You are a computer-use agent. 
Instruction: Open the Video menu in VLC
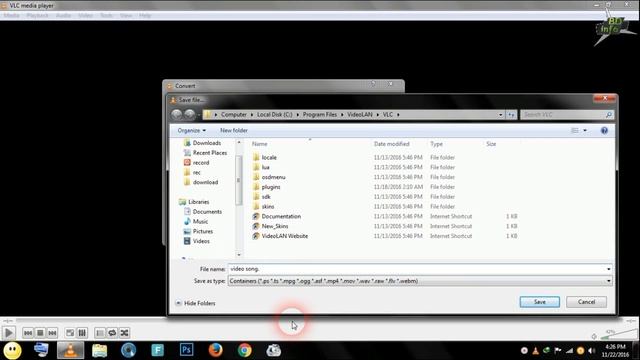pos(85,16)
